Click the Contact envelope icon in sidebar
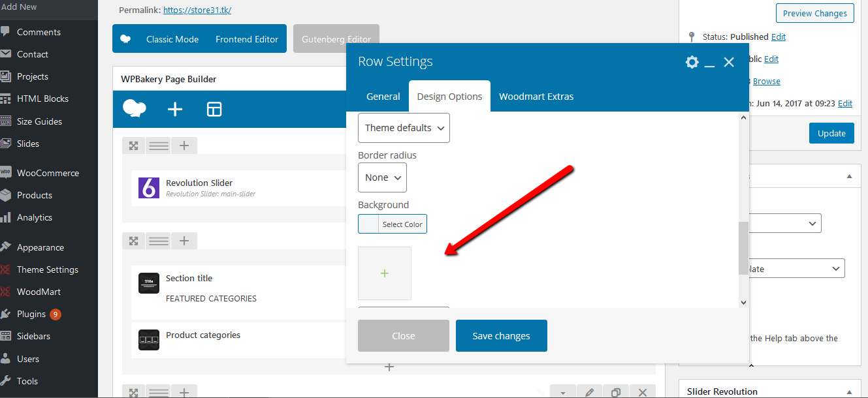 pos(5,54)
